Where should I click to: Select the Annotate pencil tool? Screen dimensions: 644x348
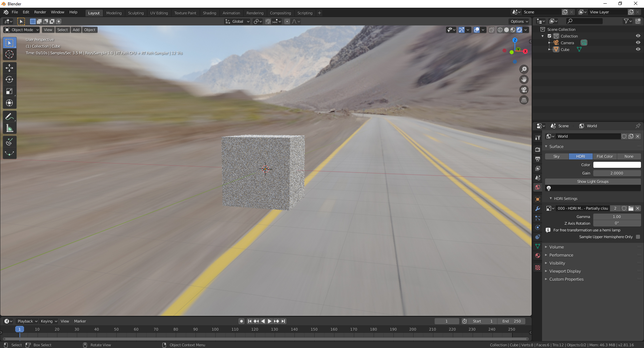(x=9, y=117)
